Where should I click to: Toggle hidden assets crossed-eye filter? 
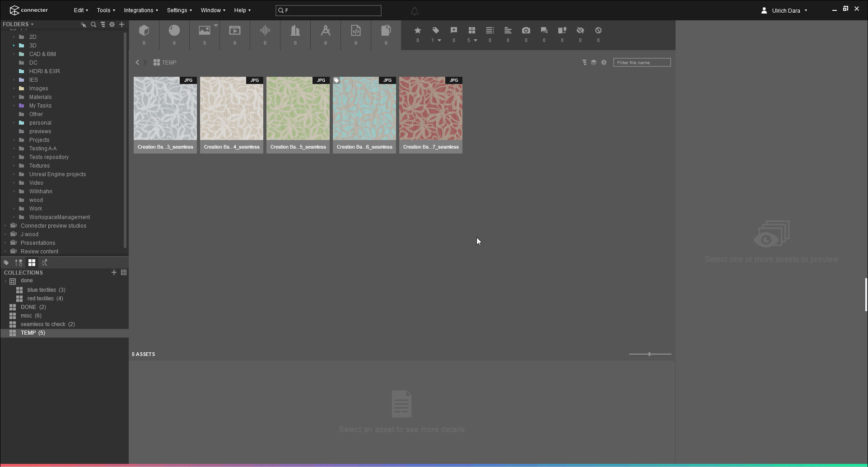(x=580, y=30)
